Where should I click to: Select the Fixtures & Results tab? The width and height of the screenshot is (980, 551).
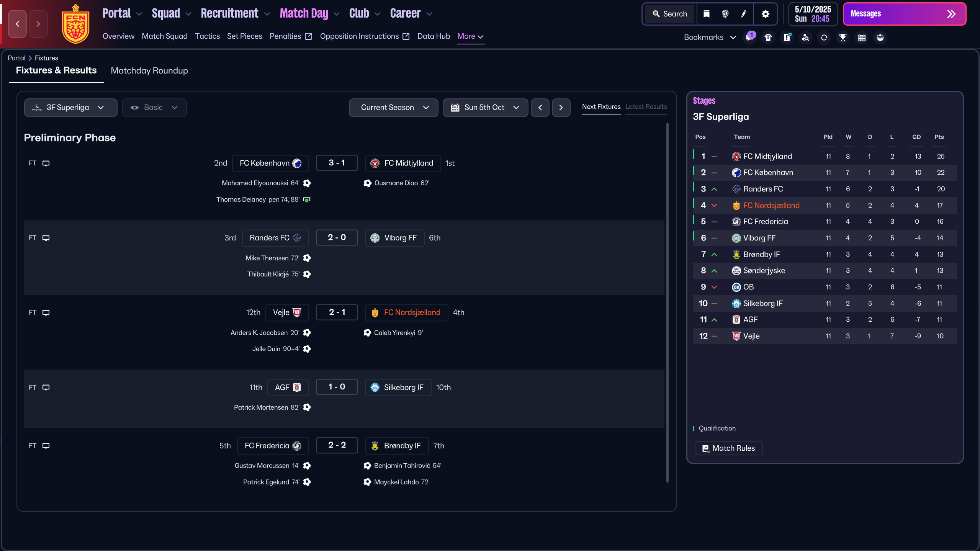pos(56,70)
